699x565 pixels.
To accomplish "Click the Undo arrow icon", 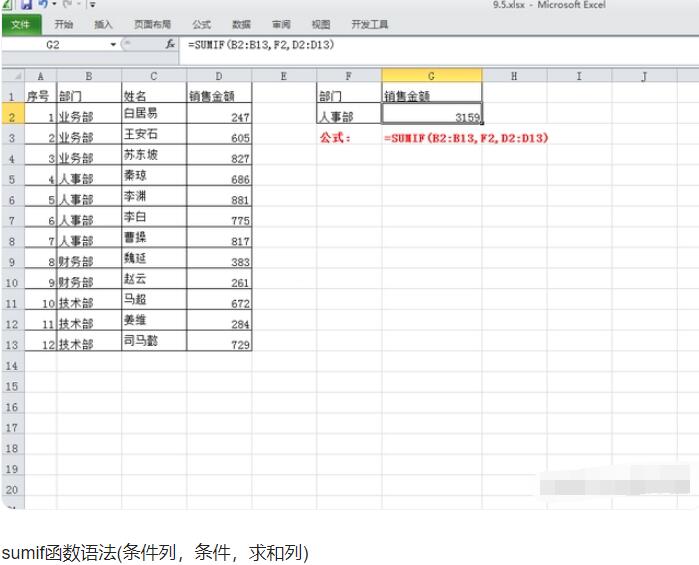I will pos(43,5).
